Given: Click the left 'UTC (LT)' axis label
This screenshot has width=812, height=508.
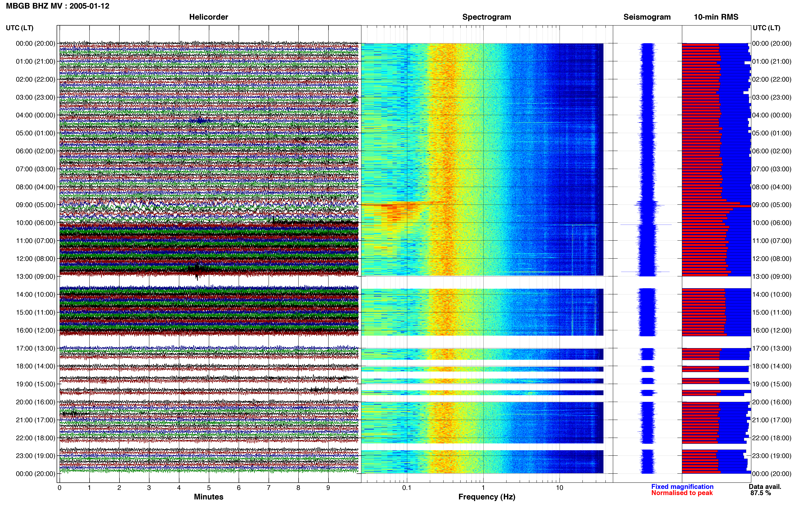Looking at the screenshot, I should [x=19, y=28].
